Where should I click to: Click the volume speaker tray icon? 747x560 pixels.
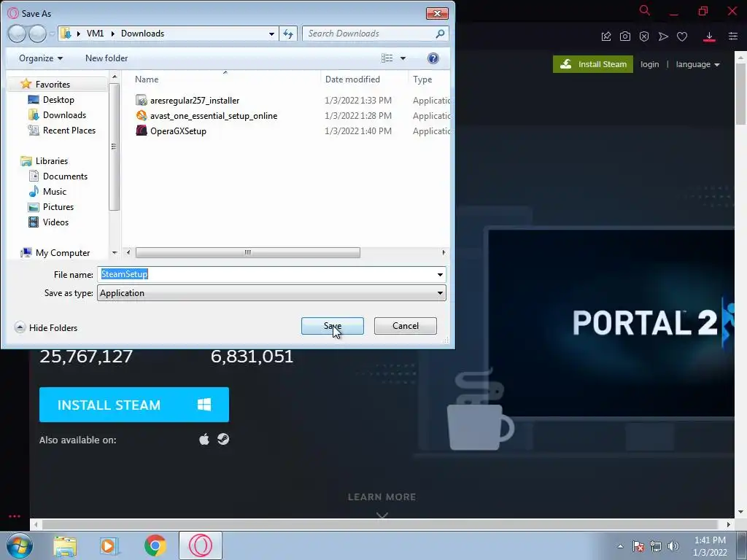[673, 546]
